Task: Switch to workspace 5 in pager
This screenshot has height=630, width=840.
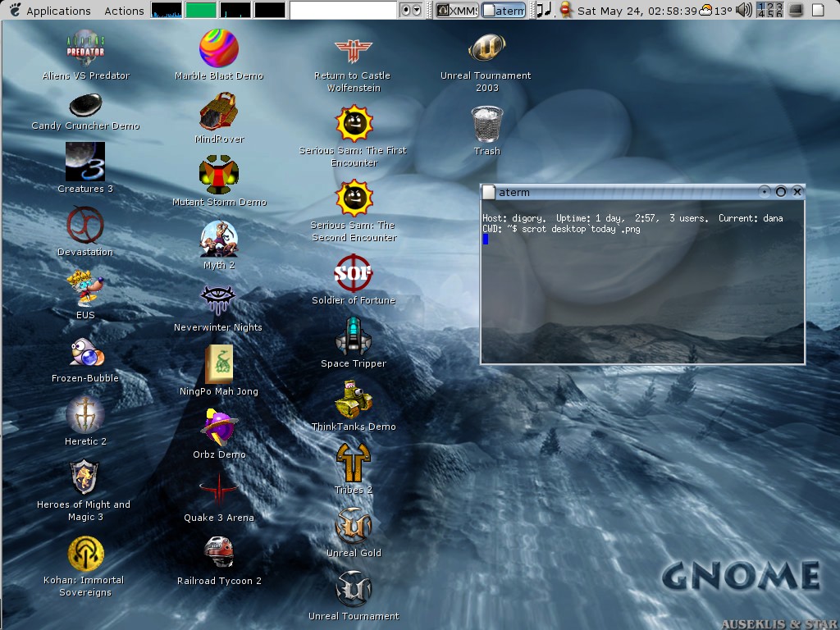Action: coord(769,14)
